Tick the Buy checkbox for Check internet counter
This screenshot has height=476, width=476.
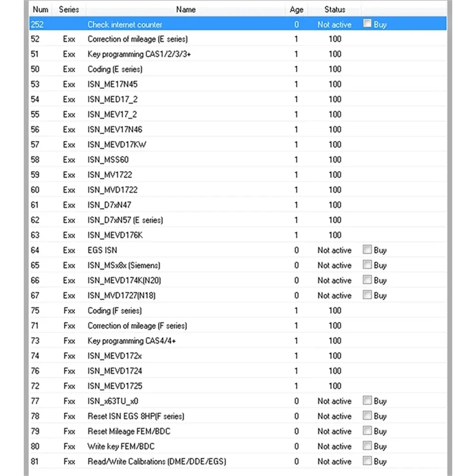point(367,23)
